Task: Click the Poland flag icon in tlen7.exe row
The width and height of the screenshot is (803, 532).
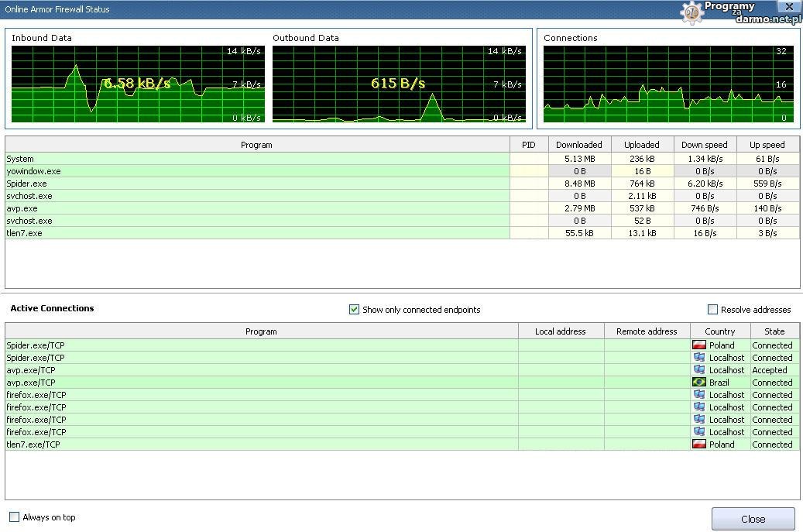Action: [x=699, y=444]
